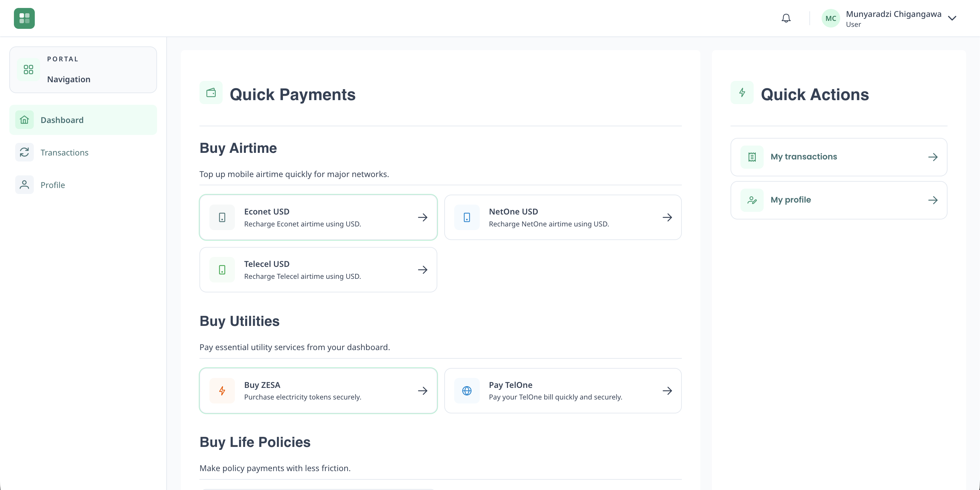Click the Pay TelOne arrow
Viewport: 980px width, 490px height.
tap(667, 391)
